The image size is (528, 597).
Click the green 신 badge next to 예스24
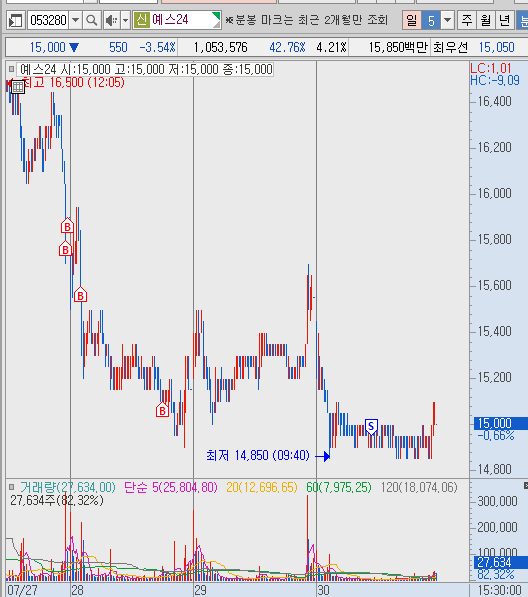click(x=141, y=20)
